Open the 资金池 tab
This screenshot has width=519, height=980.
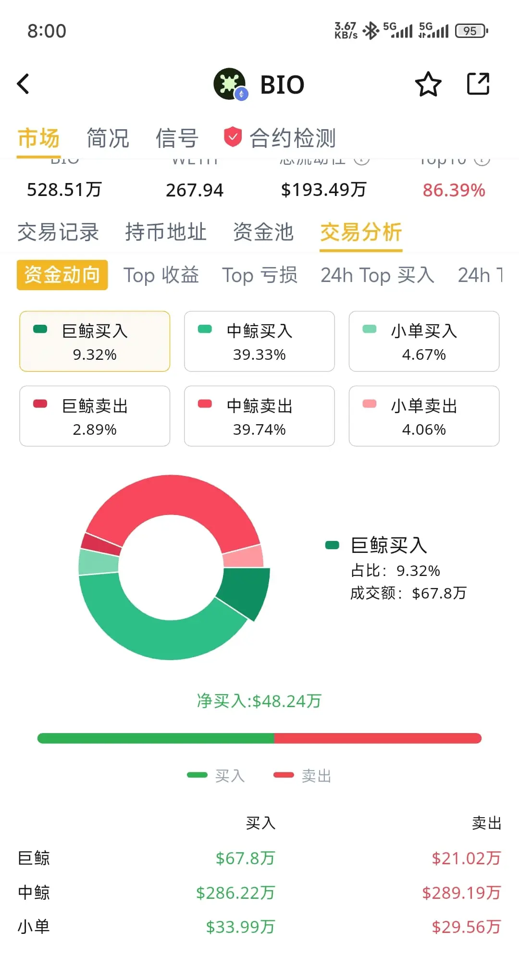263,232
